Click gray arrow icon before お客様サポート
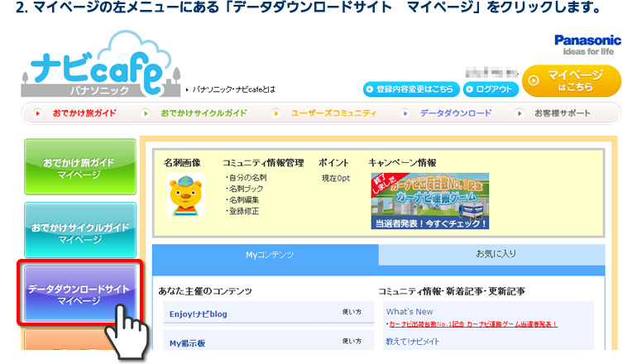The height and width of the screenshot is (364, 637). click(520, 113)
